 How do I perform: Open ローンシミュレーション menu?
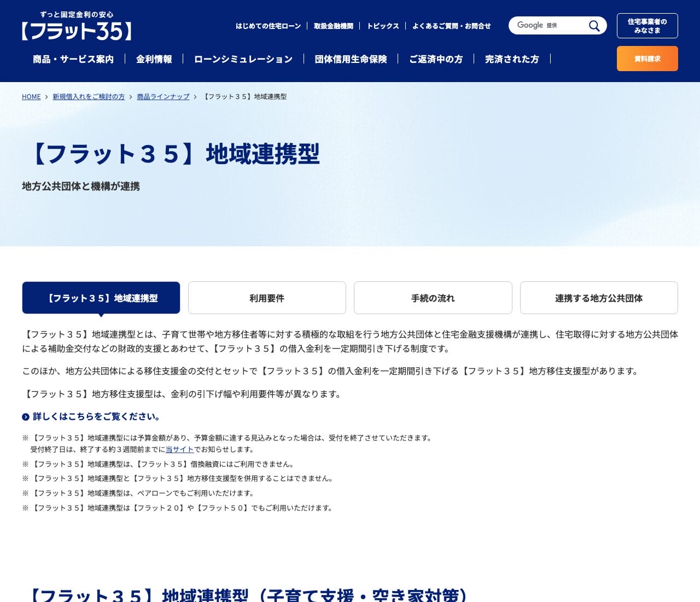243,59
